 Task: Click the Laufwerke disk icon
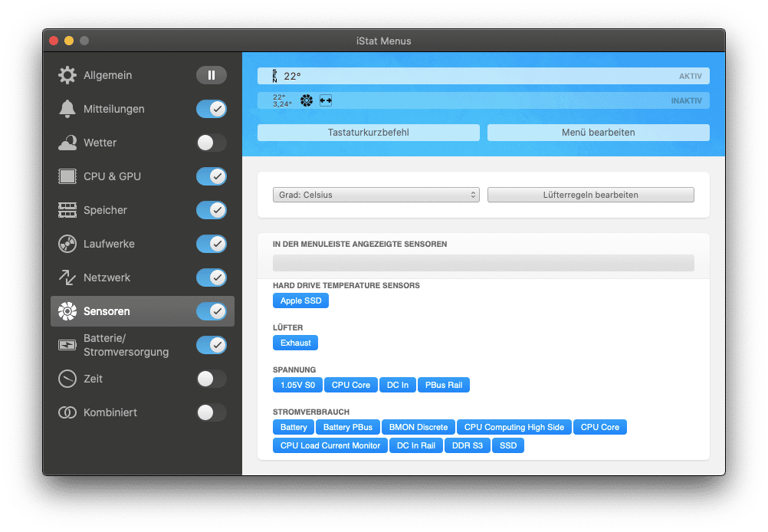[x=67, y=244]
